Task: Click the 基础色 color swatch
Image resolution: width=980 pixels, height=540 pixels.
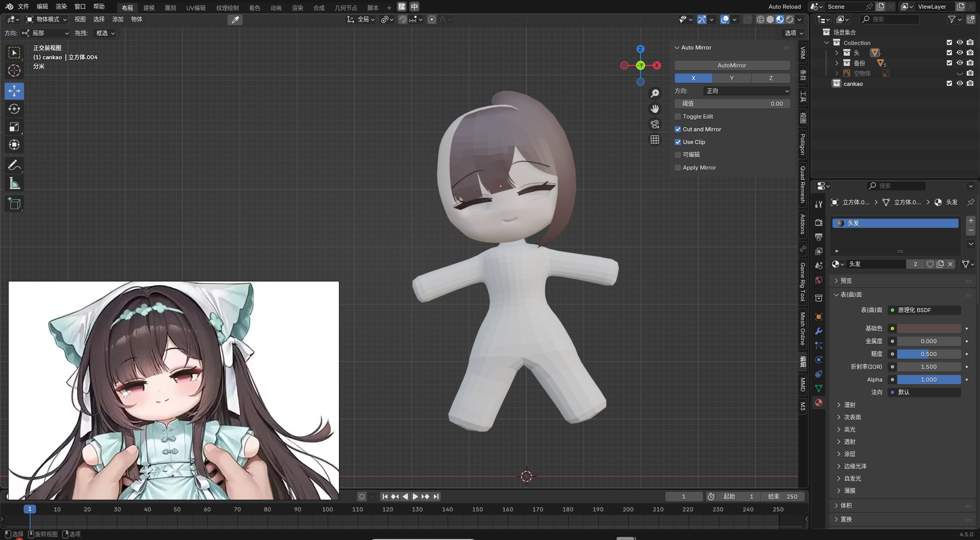Action: pyautogui.click(x=928, y=328)
